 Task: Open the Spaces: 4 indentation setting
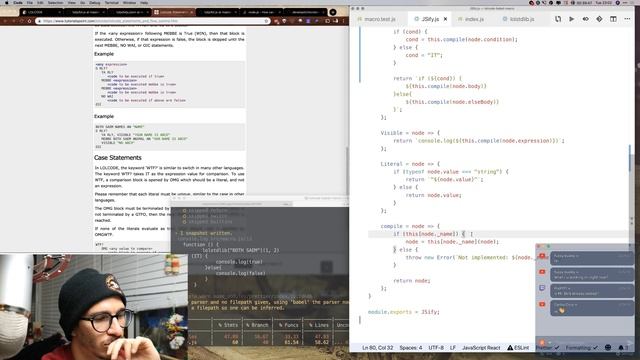(411, 348)
